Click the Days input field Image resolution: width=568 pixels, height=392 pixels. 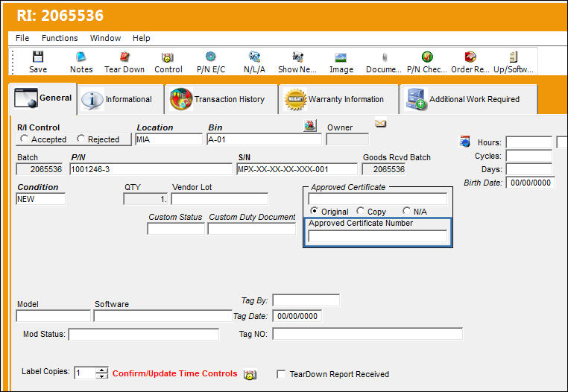point(529,169)
